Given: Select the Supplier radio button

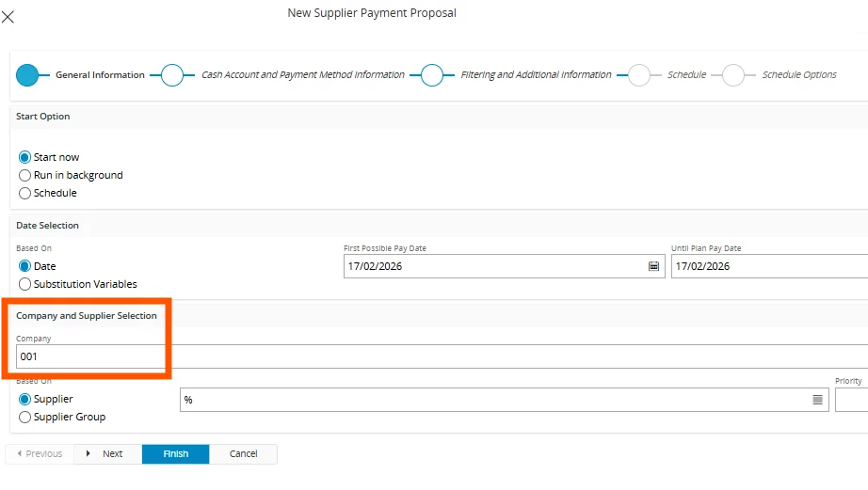Looking at the screenshot, I should (25, 399).
